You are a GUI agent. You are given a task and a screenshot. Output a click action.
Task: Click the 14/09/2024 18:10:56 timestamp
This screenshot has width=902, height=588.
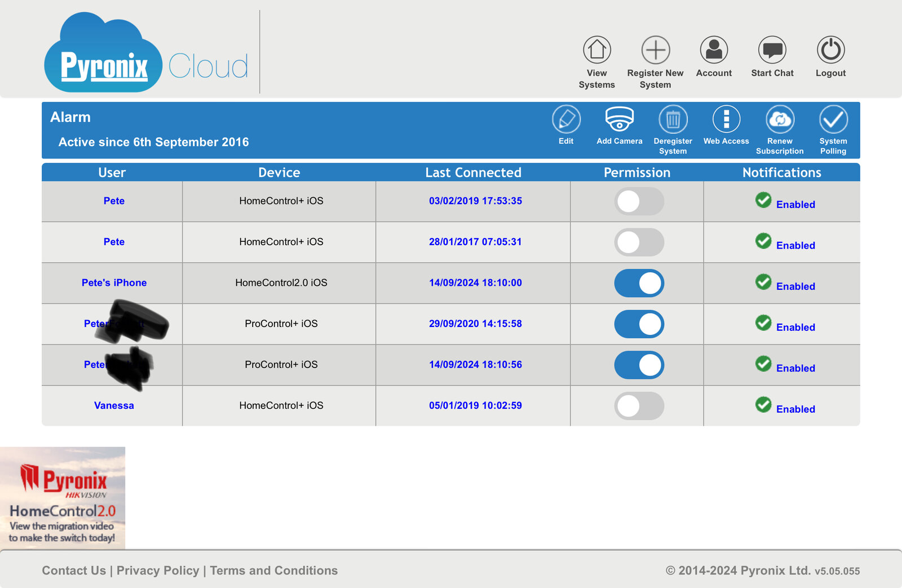pyautogui.click(x=475, y=365)
